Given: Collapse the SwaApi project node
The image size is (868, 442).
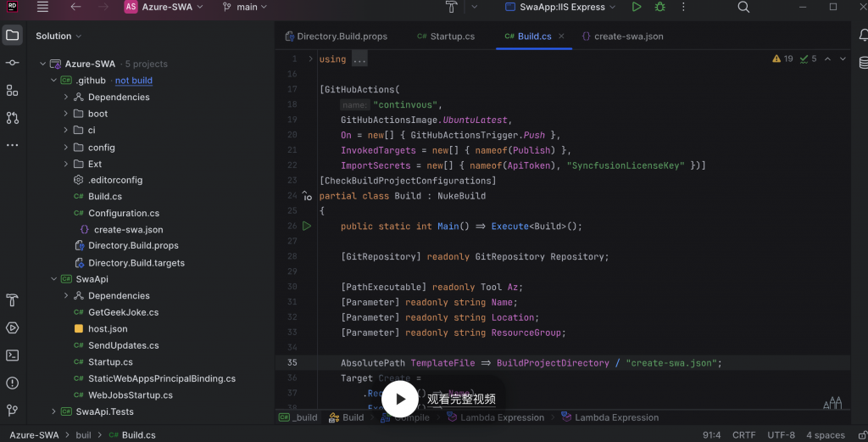Looking at the screenshot, I should (x=53, y=279).
